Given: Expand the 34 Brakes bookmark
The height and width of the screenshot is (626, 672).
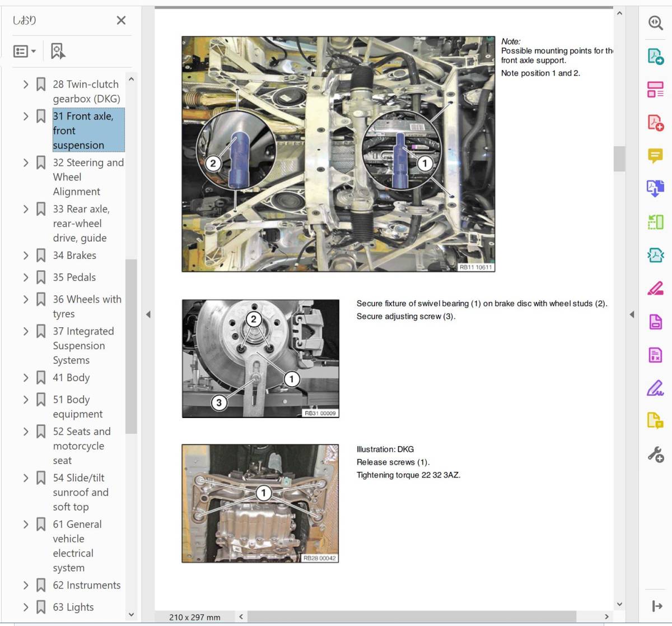Looking at the screenshot, I should click(x=26, y=256).
